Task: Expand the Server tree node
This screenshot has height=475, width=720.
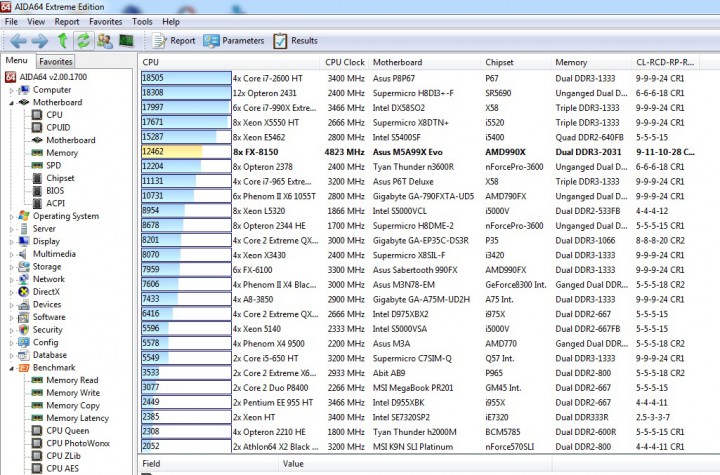Action: [11, 229]
